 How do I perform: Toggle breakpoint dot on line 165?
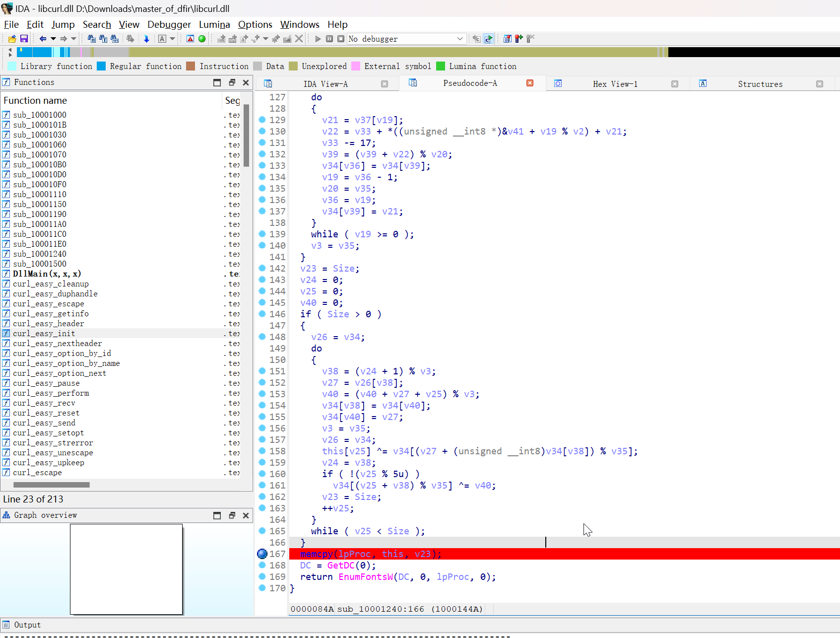(x=262, y=530)
